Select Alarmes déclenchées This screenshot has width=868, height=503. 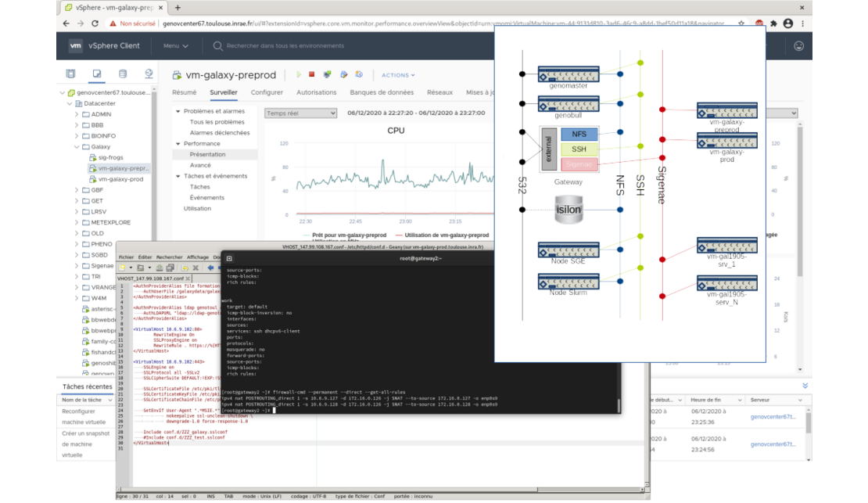point(220,133)
